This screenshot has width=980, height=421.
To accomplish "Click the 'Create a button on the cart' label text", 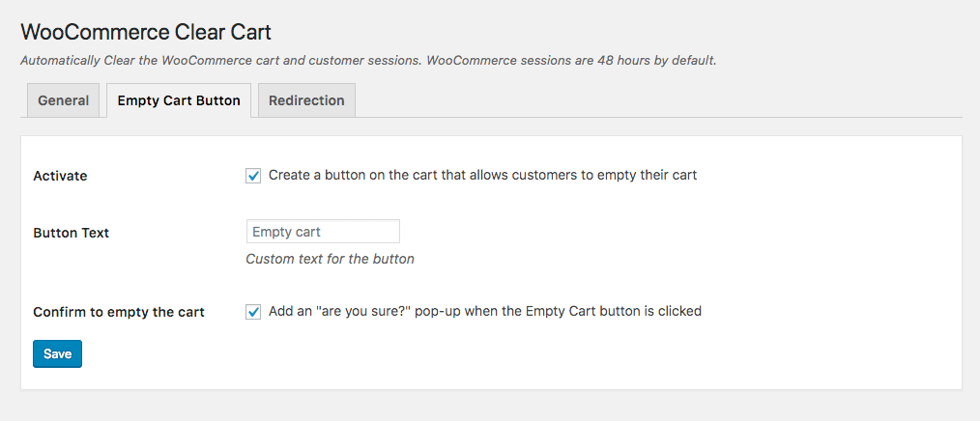I will pyautogui.click(x=482, y=175).
